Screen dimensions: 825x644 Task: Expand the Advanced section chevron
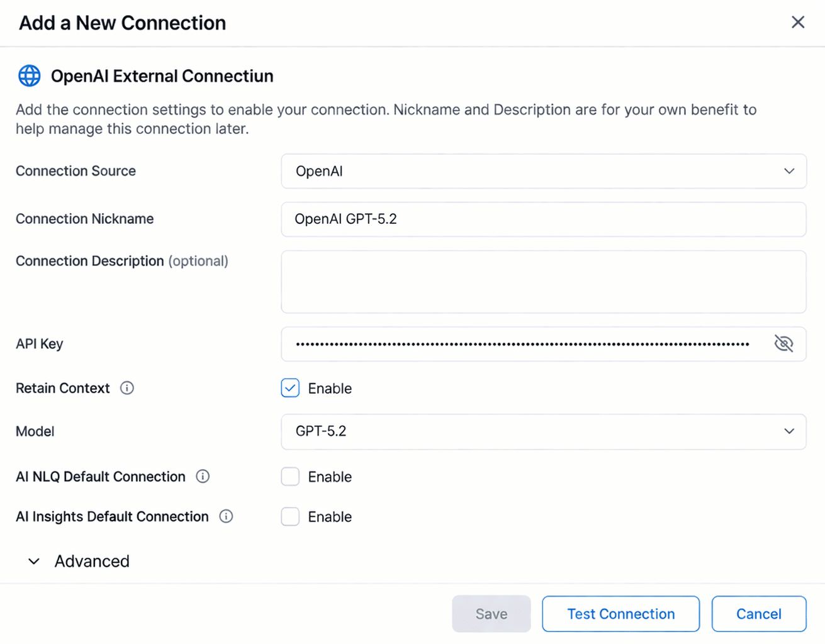tap(34, 561)
